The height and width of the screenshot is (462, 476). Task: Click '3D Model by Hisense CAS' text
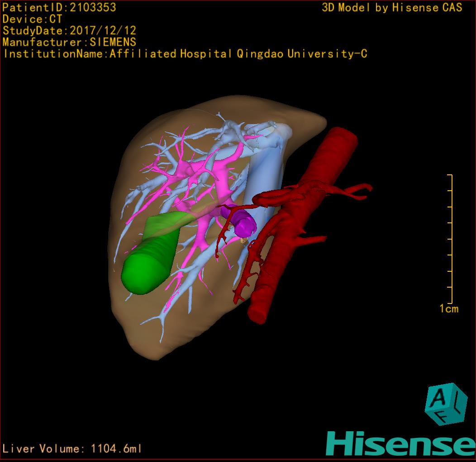click(392, 8)
